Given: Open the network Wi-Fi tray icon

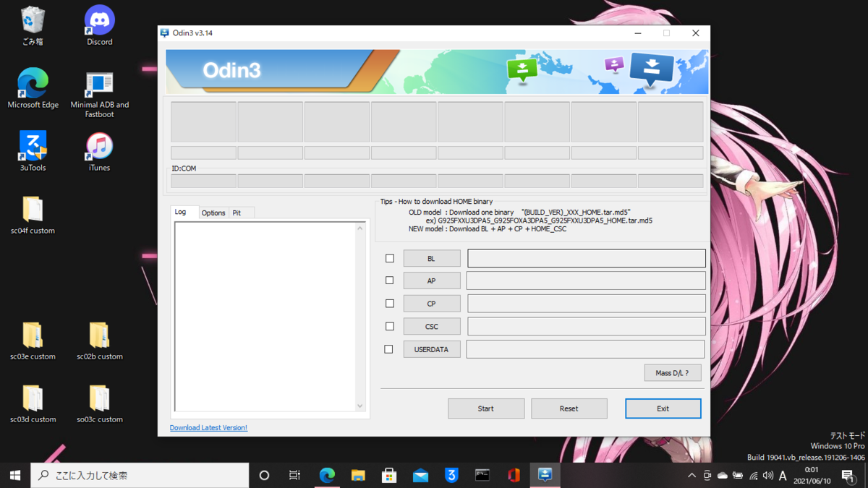Looking at the screenshot, I should [753, 475].
